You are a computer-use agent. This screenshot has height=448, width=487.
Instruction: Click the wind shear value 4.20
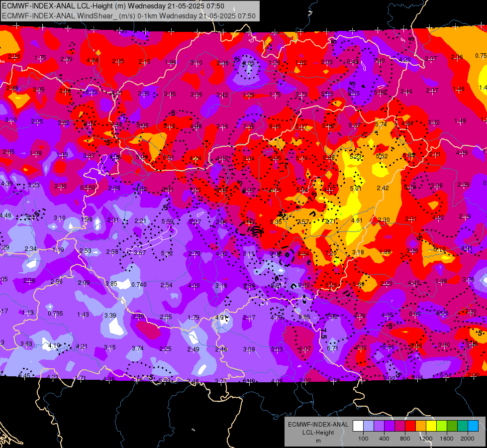405,59
